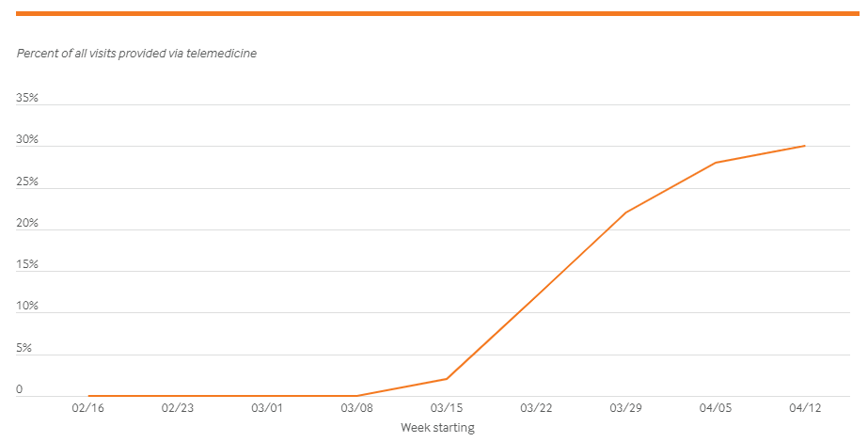Image resolution: width=868 pixels, height=442 pixels.
Task: Select the 03/22 date label
Action: click(x=536, y=408)
